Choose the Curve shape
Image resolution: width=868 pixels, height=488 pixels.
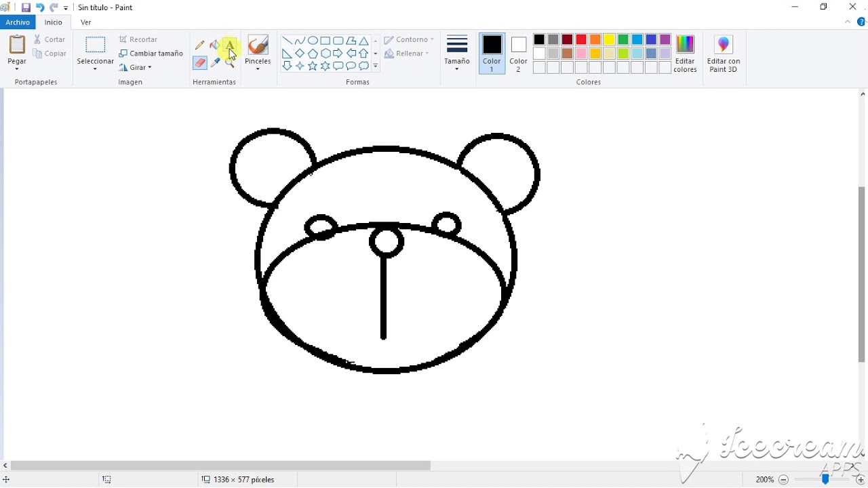click(x=300, y=41)
